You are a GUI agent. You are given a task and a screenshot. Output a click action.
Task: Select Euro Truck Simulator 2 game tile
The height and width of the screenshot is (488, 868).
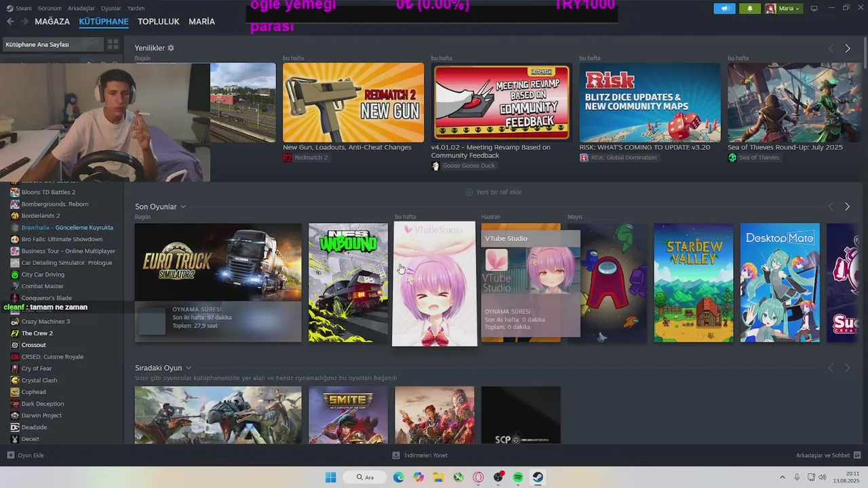pos(218,283)
